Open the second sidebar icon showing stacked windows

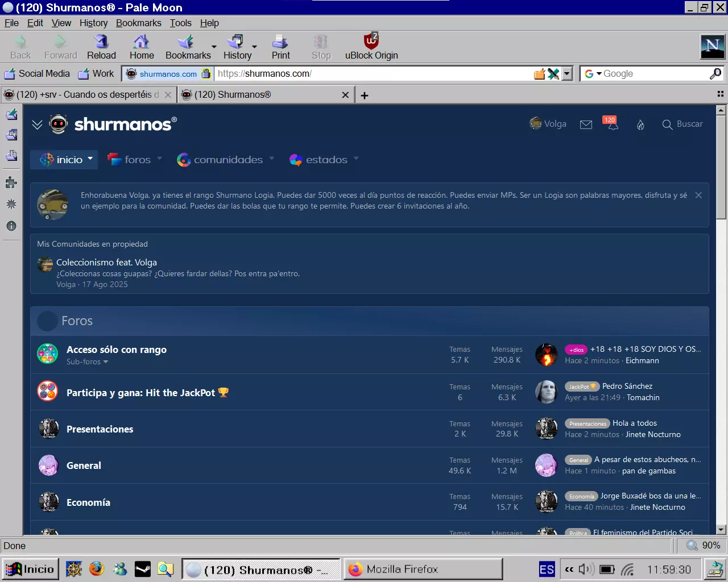(x=11, y=135)
